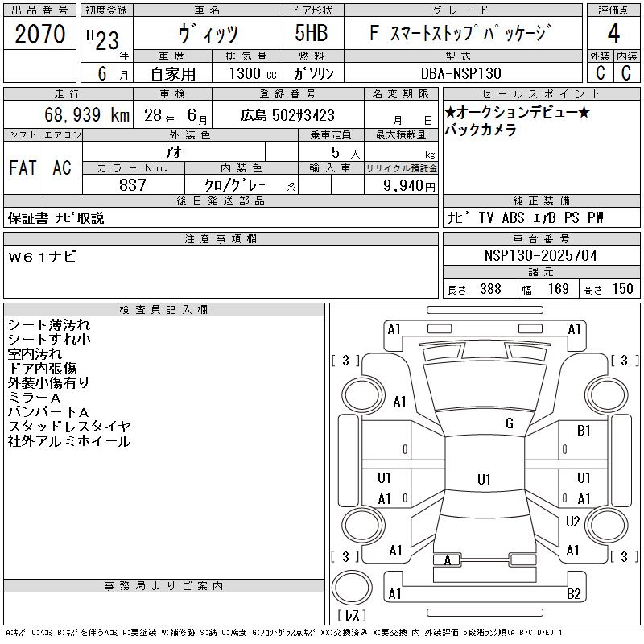Click the star before オークションデビュー
Image resolution: width=644 pixels, height=644 pixels.
[450, 114]
